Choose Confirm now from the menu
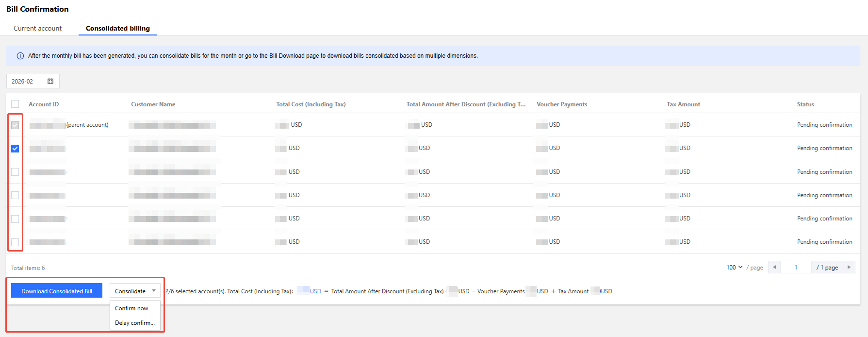The image size is (868, 337). coord(131,308)
